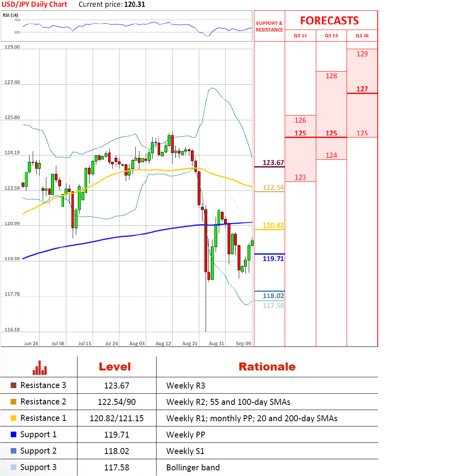Click the Support 2 row label
The height and width of the screenshot is (476, 460).
coord(38,451)
